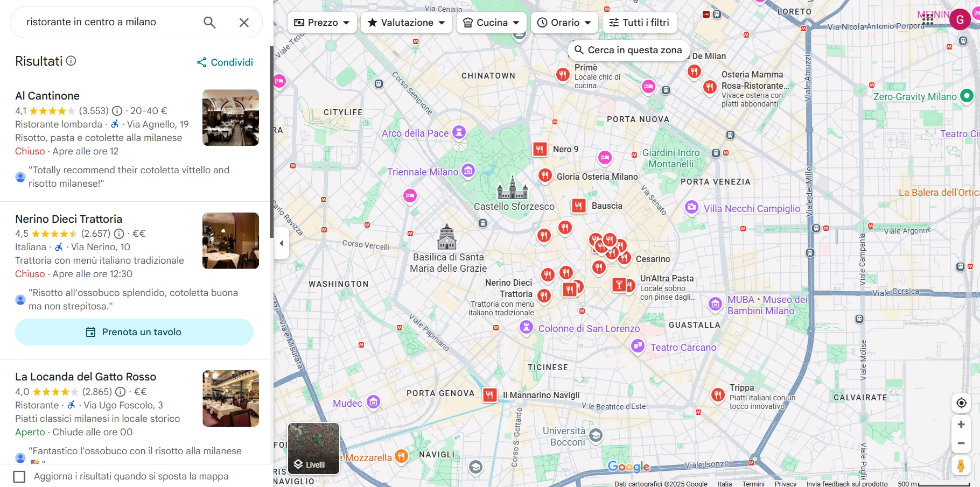The height and width of the screenshot is (487, 980).
Task: Open the Livelli satellite layer thumbnail
Action: coord(314,448)
